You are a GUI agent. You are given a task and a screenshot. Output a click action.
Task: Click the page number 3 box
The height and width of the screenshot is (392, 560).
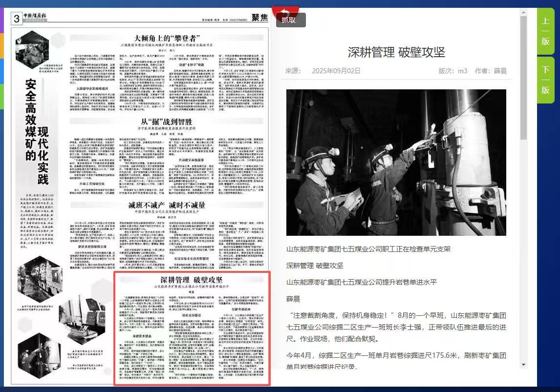point(16,19)
